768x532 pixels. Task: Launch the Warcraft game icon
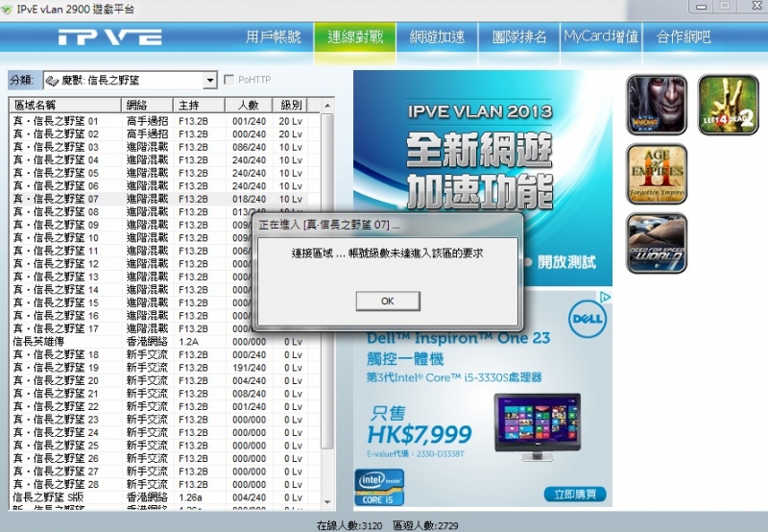click(x=657, y=105)
